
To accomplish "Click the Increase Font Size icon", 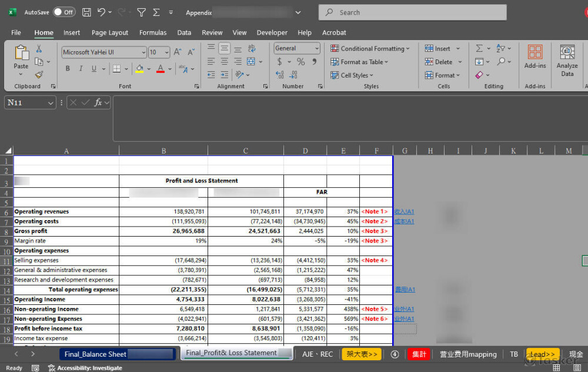I will coord(177,52).
